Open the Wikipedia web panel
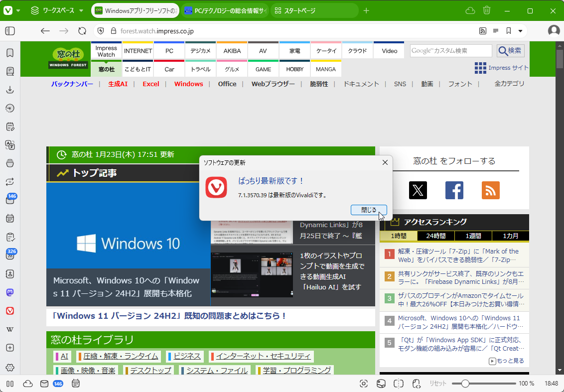The image size is (564, 392). click(x=10, y=329)
